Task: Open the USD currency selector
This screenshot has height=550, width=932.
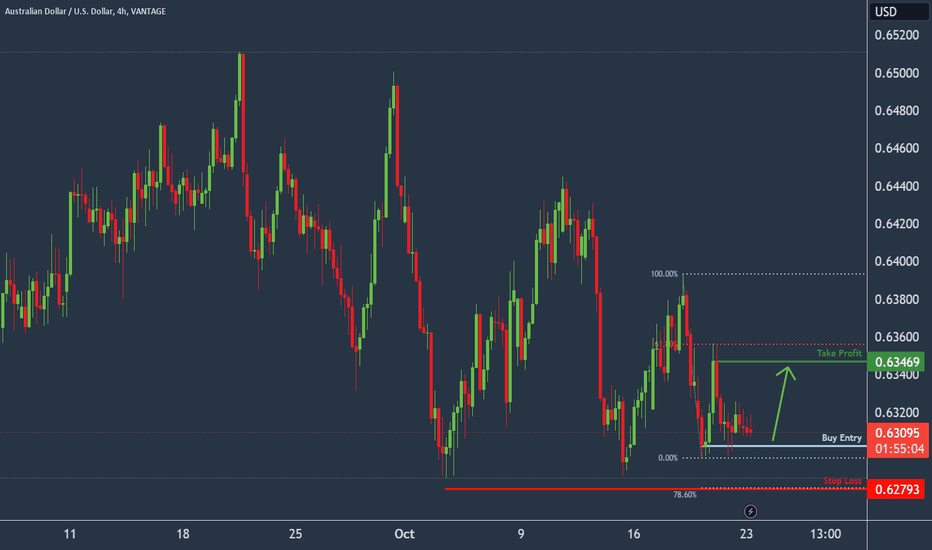Action: click(x=898, y=11)
